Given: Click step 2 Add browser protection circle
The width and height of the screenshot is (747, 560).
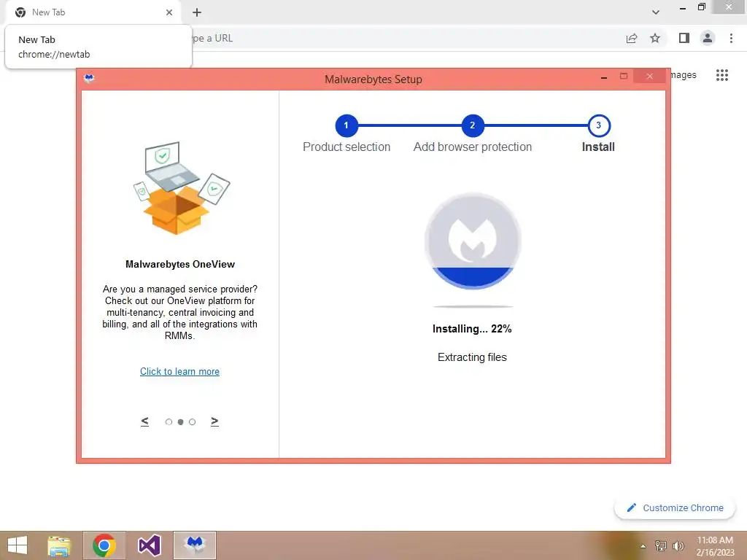Looking at the screenshot, I should tap(473, 125).
